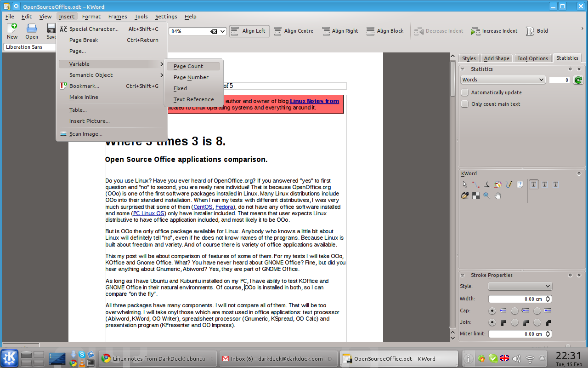Choose Fixed variable option
The height and width of the screenshot is (368, 588).
[193, 88]
